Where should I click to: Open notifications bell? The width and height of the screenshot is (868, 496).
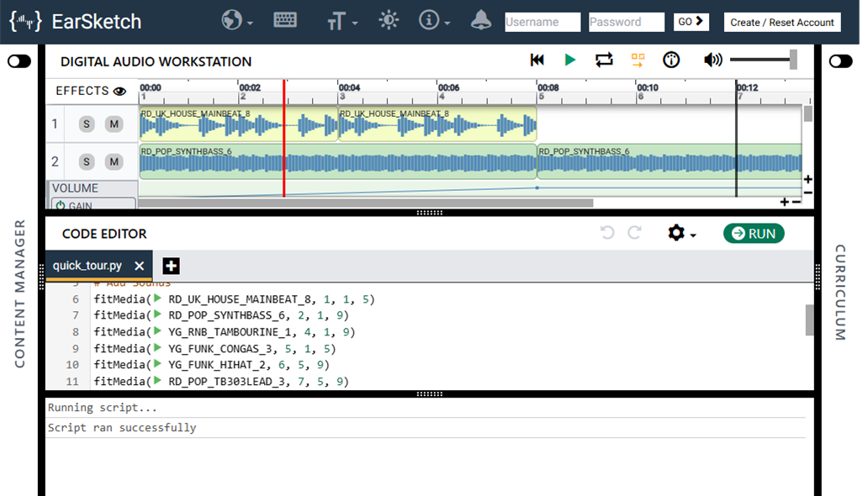(x=480, y=20)
